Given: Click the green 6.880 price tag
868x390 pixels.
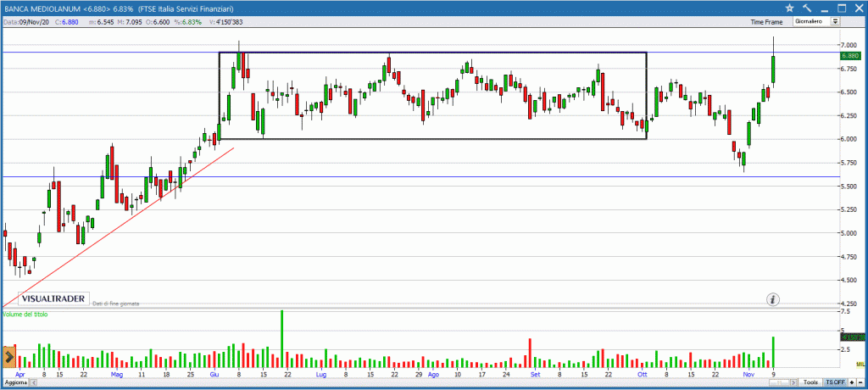Looking at the screenshot, I should coord(849,56).
